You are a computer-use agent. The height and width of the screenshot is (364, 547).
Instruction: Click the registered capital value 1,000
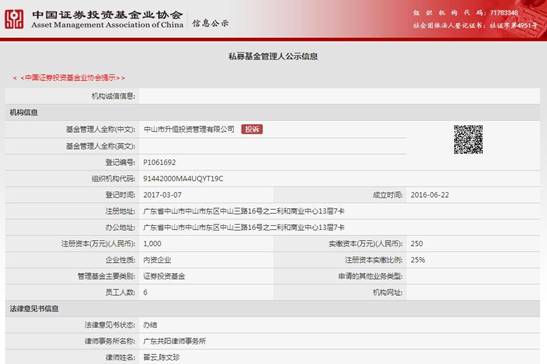tap(152, 244)
